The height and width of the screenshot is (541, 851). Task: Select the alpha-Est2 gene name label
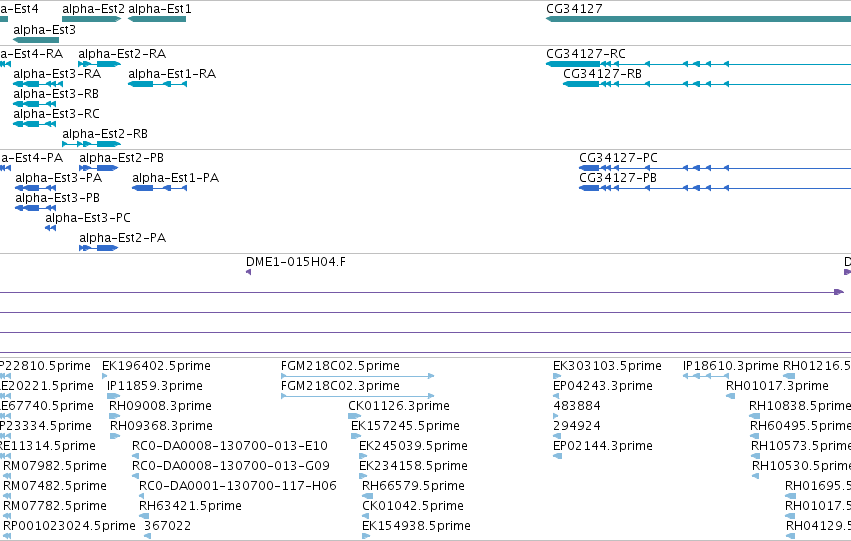[x=93, y=9]
